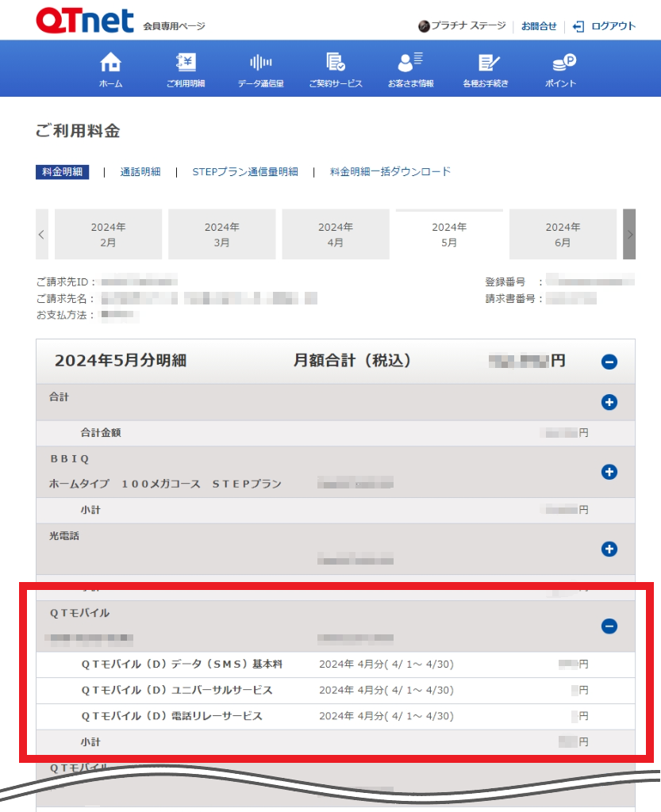This screenshot has width=661, height=812.
Task: Select the 2024年4月 tab
Action: [x=336, y=234]
